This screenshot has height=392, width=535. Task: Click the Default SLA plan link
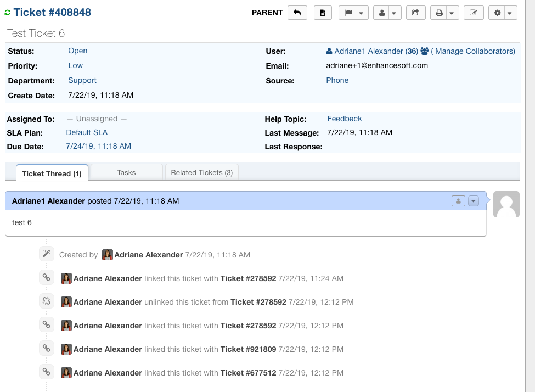coord(87,132)
